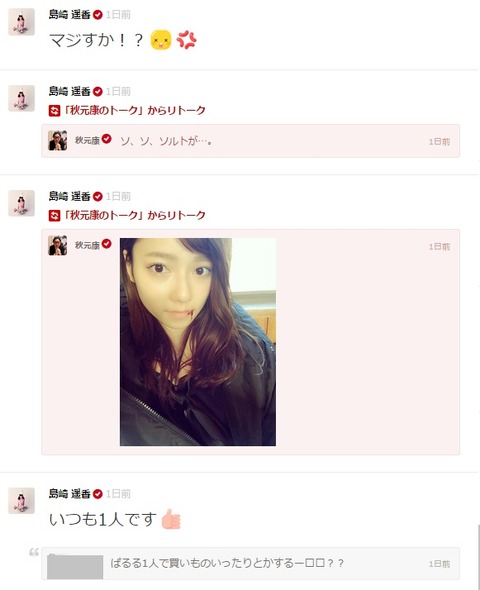The height and width of the screenshot is (590, 480).
Task: Click the retalk icon above the selfie post
Action: [x=54, y=216]
